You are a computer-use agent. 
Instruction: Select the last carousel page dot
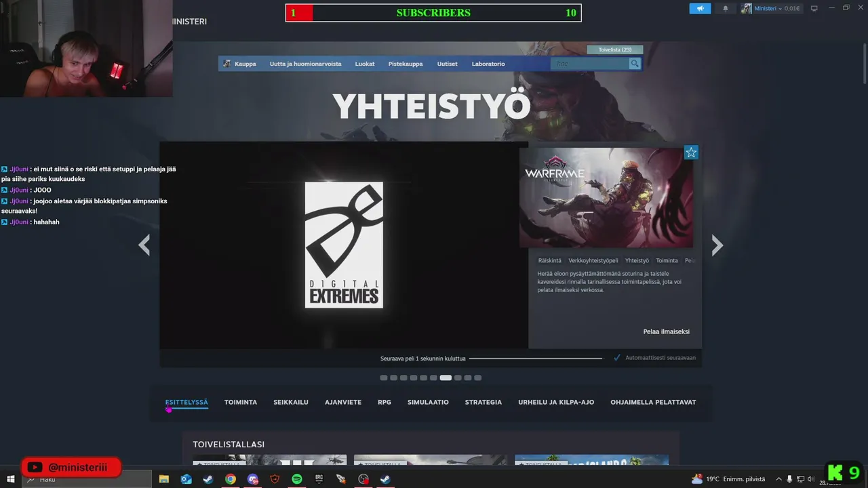477,378
